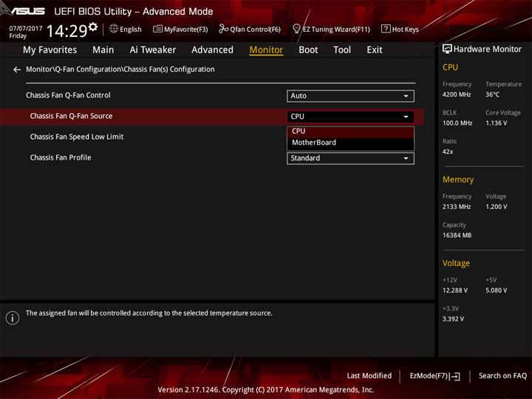Click Last Modified button

(369, 376)
